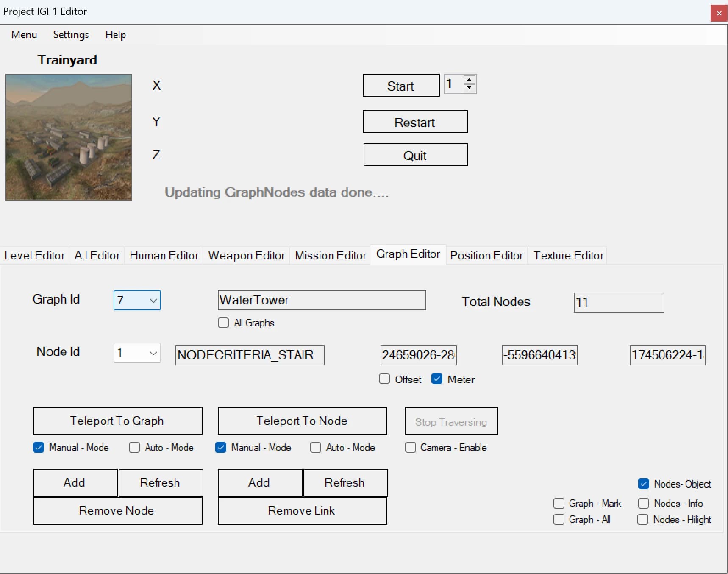This screenshot has height=574, width=728.
Task: Click Add button above Remove Link
Action: click(260, 482)
